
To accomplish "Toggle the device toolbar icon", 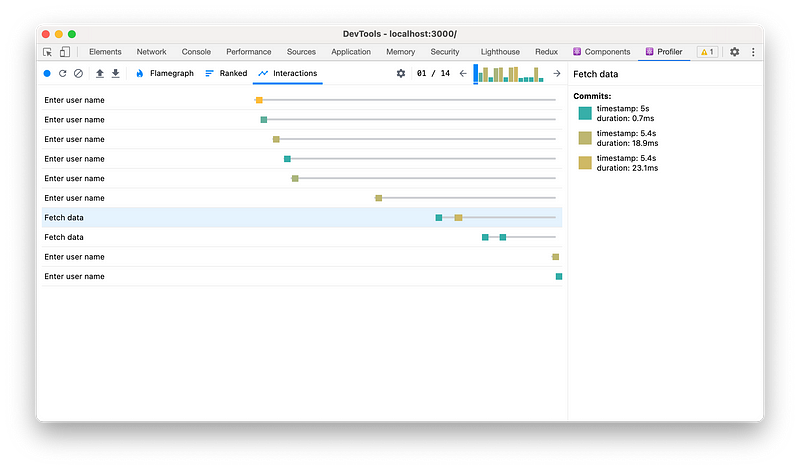I will (x=64, y=52).
